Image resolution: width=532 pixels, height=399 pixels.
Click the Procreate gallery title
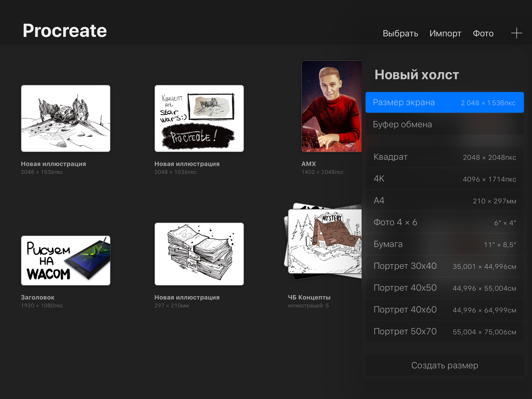pyautogui.click(x=65, y=31)
